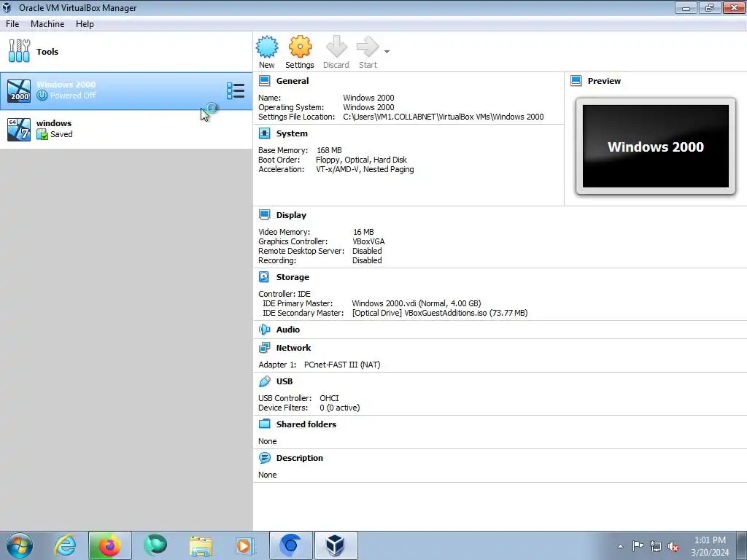Screen dimensions: 747x560
Task: Click the 168 MB base memory value
Action: click(x=329, y=150)
